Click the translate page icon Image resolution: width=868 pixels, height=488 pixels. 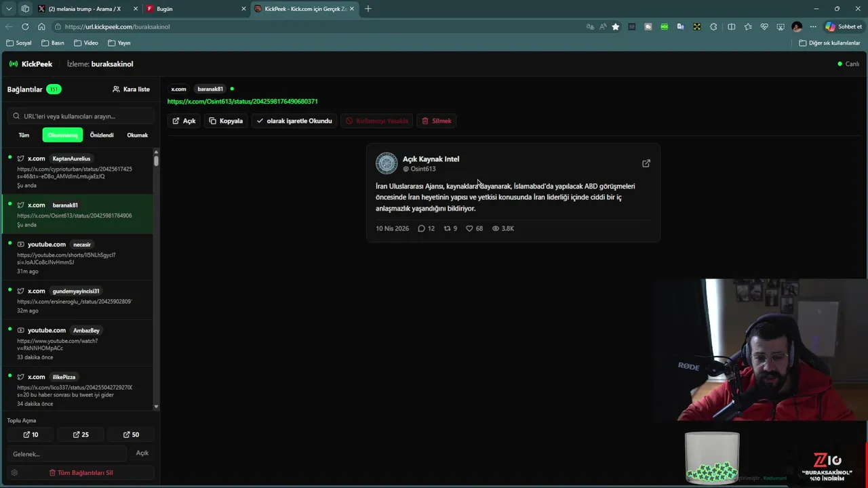point(590,26)
